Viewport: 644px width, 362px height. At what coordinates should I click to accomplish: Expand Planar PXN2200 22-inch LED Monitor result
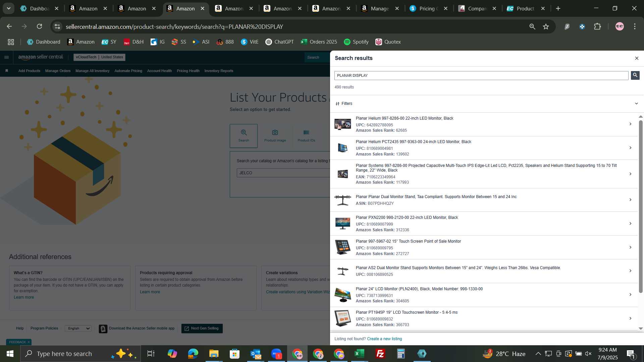coord(630,224)
